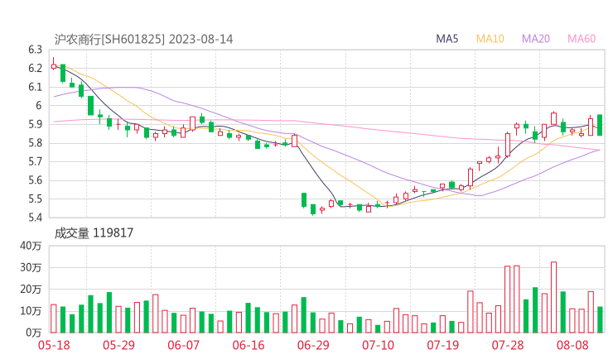Click the MA20 legend label
The height and width of the screenshot is (364, 613).
coord(536,39)
